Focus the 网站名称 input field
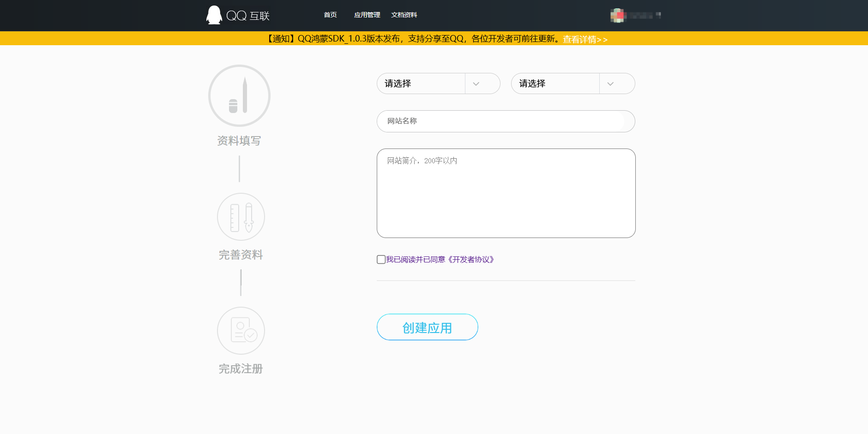 506,121
